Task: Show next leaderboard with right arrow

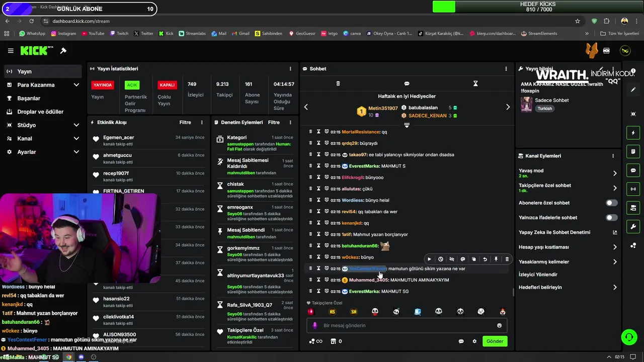Action: tap(508, 107)
